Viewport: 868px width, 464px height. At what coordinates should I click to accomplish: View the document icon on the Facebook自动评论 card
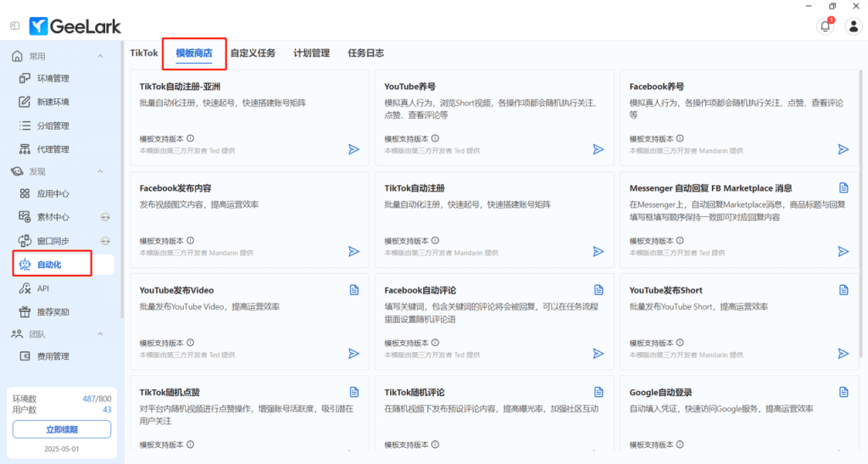click(x=598, y=290)
